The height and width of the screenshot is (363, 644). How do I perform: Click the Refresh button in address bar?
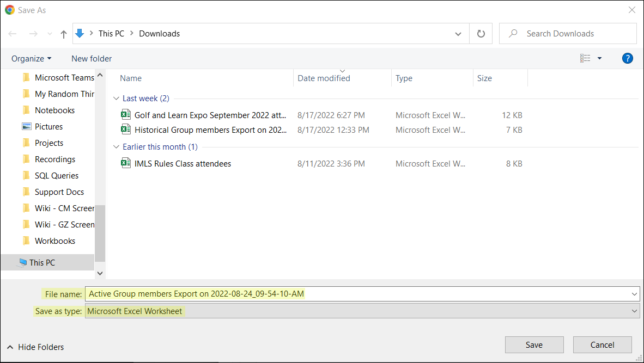481,34
